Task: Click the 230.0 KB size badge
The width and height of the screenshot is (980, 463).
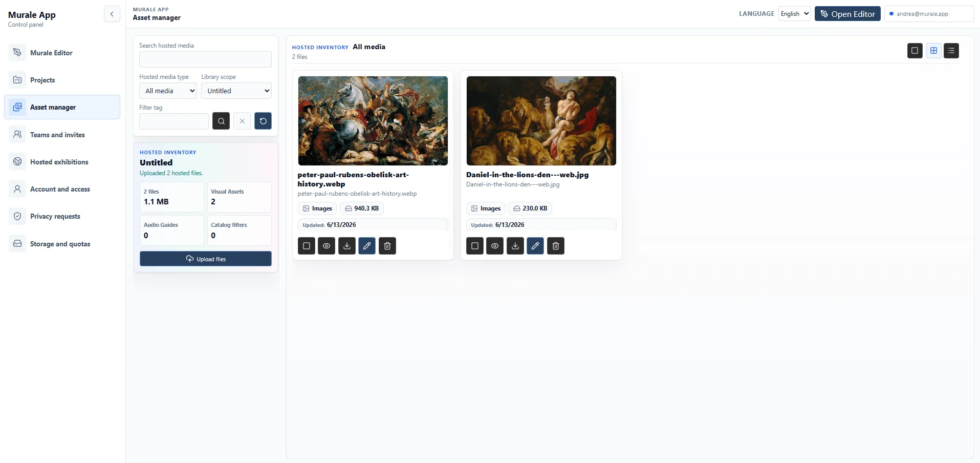Action: (x=530, y=208)
